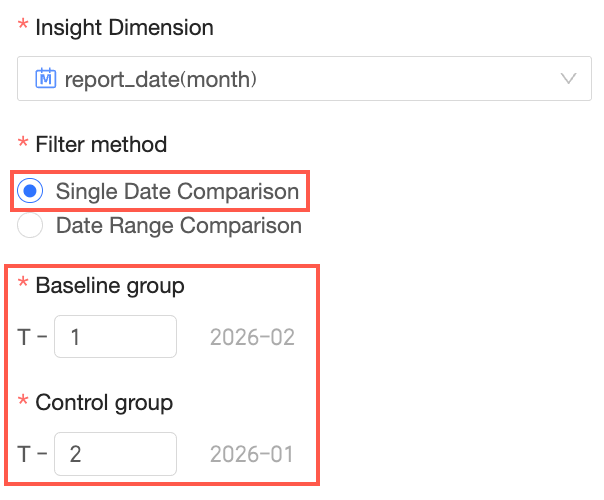The image size is (604, 500).
Task: Click the "T -" prefix beside Control input
Action: click(32, 454)
